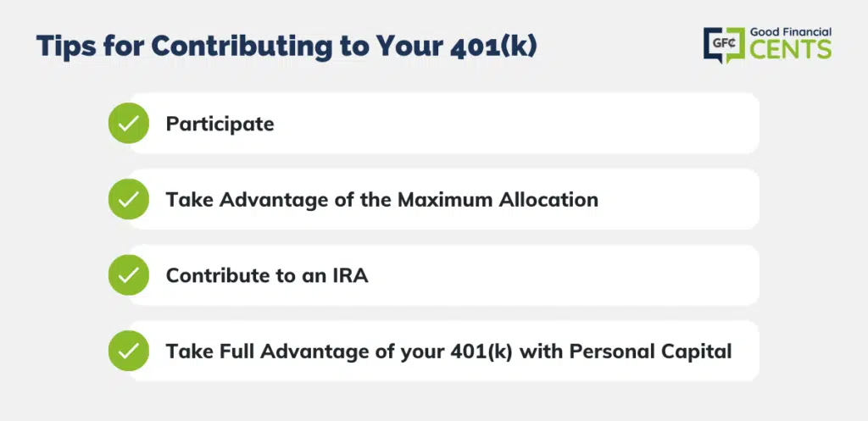Click the checkmark beside Contribute to an IRA
868x421 pixels.
click(x=129, y=275)
